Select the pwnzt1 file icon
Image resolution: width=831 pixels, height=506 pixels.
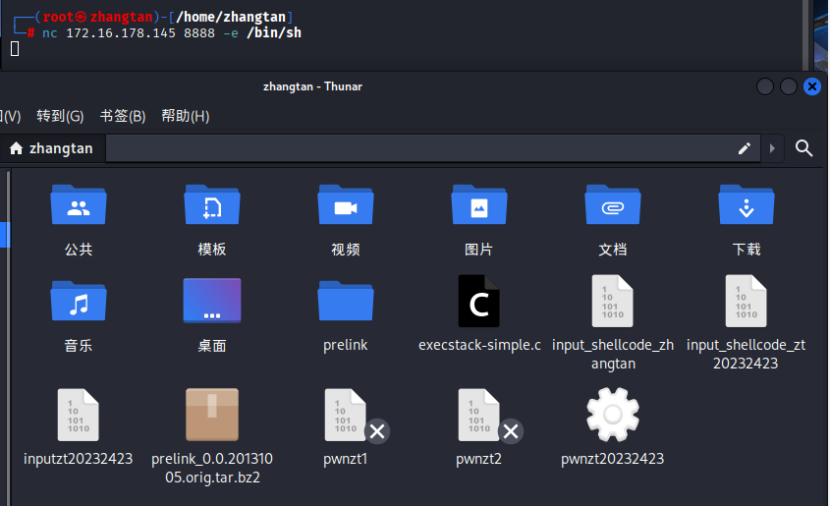[346, 415]
